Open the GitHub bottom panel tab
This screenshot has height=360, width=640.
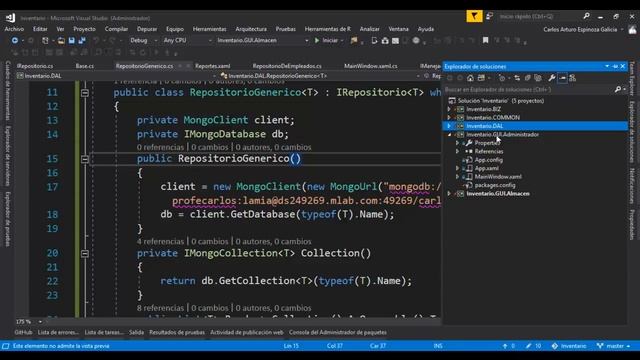tap(23, 332)
